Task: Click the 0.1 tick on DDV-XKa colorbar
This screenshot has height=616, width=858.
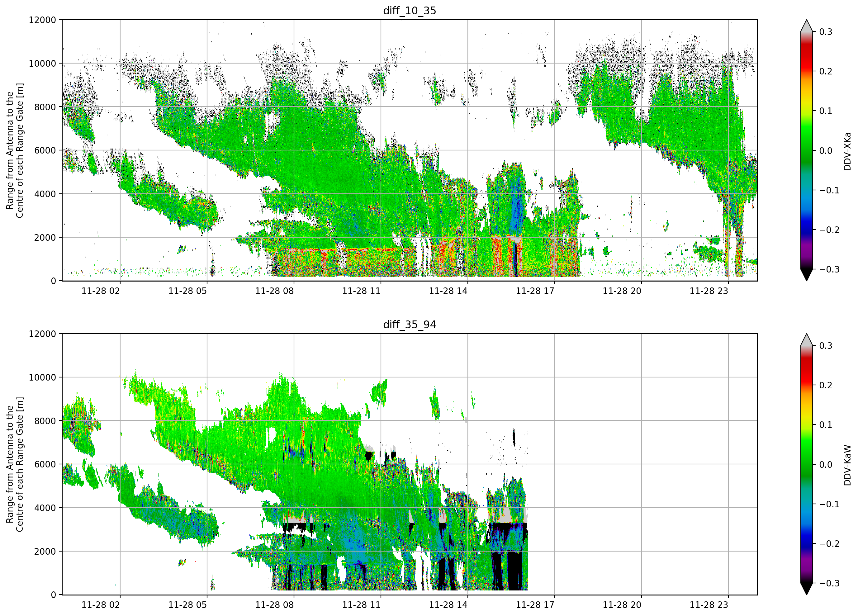Action: tap(826, 111)
